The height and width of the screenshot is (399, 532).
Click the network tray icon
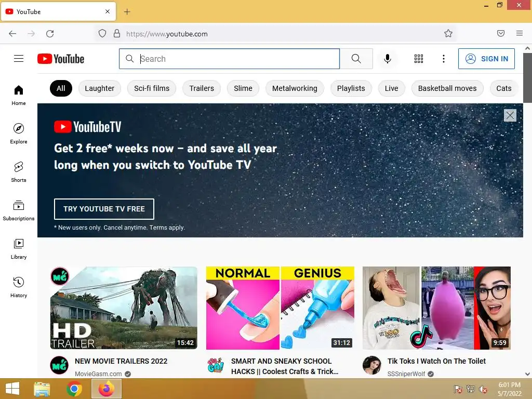(470, 389)
